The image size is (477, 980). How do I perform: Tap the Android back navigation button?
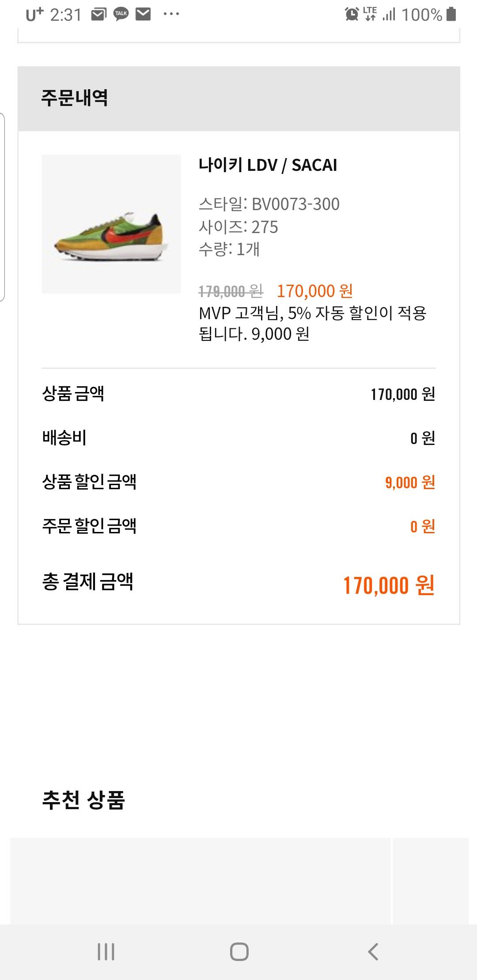373,952
